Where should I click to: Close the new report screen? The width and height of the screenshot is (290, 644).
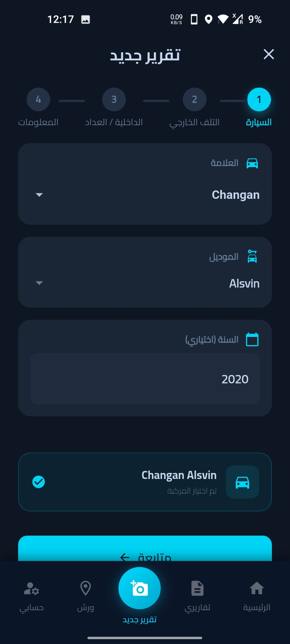click(x=269, y=54)
